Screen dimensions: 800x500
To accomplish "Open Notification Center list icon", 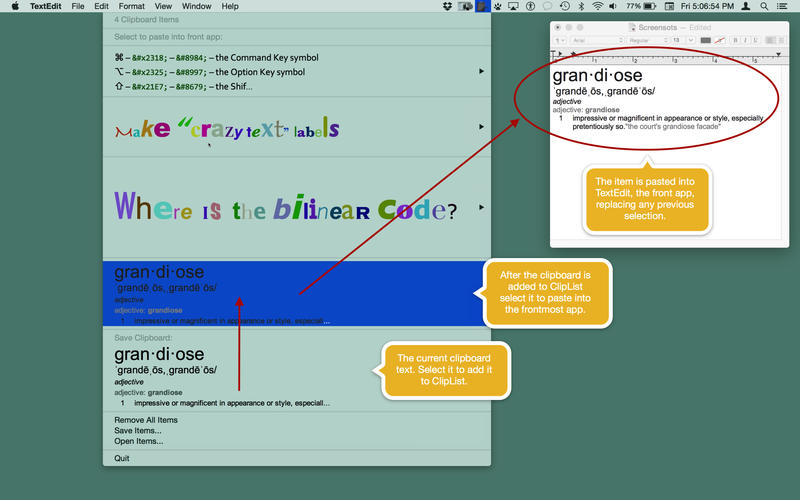I will (x=781, y=6).
